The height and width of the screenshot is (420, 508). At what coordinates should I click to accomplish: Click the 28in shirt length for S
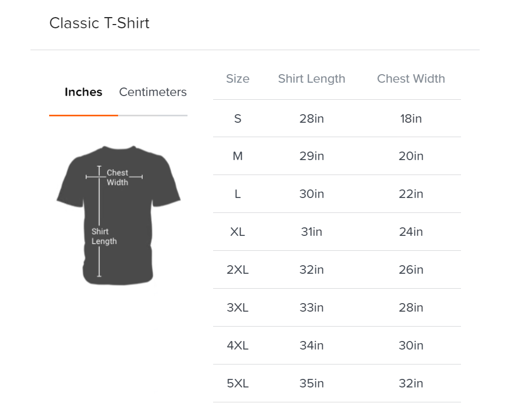coord(311,118)
